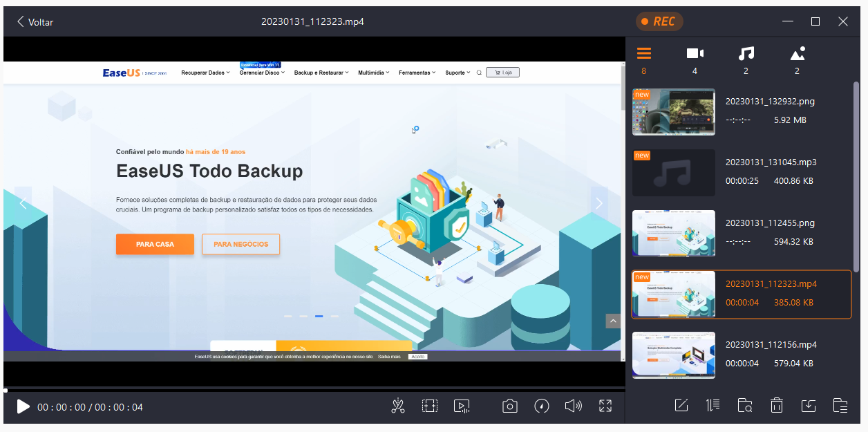The width and height of the screenshot is (868, 432).
Task: Select the 20230131_132932.png thumbnail
Action: pyautogui.click(x=674, y=112)
